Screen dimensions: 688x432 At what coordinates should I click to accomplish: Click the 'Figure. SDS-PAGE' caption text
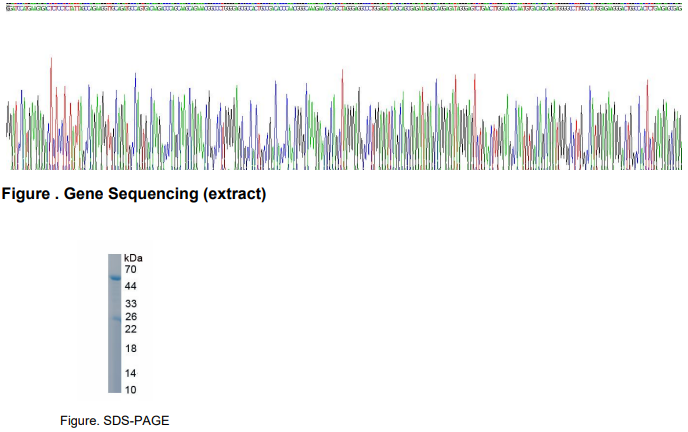click(x=107, y=420)
